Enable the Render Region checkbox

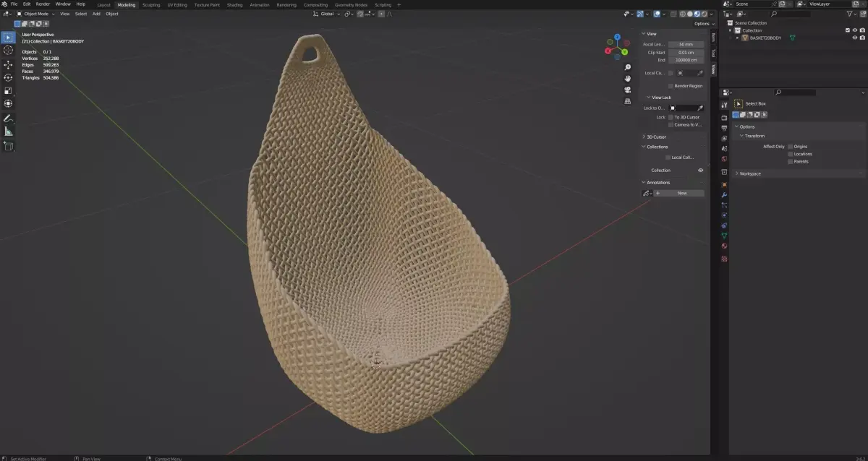[671, 86]
